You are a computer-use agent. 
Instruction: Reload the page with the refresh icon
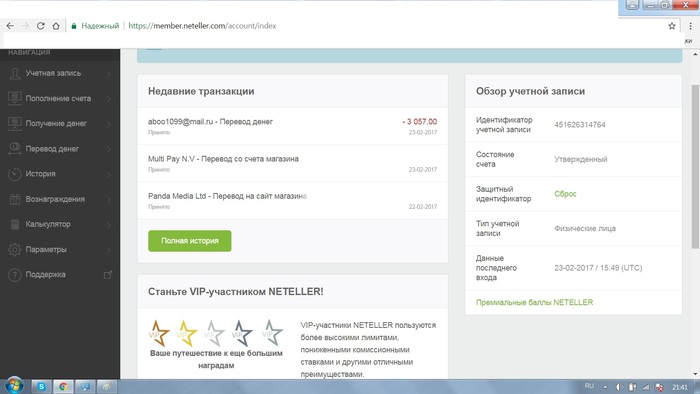40,26
